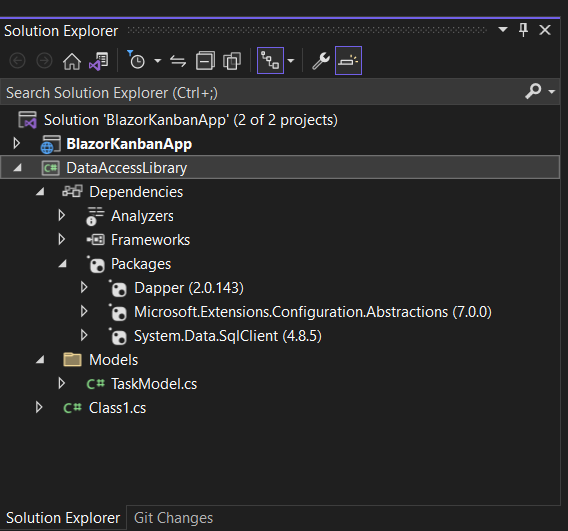Image resolution: width=568 pixels, height=531 pixels.
Task: Go to Home view
Action: tap(72, 61)
